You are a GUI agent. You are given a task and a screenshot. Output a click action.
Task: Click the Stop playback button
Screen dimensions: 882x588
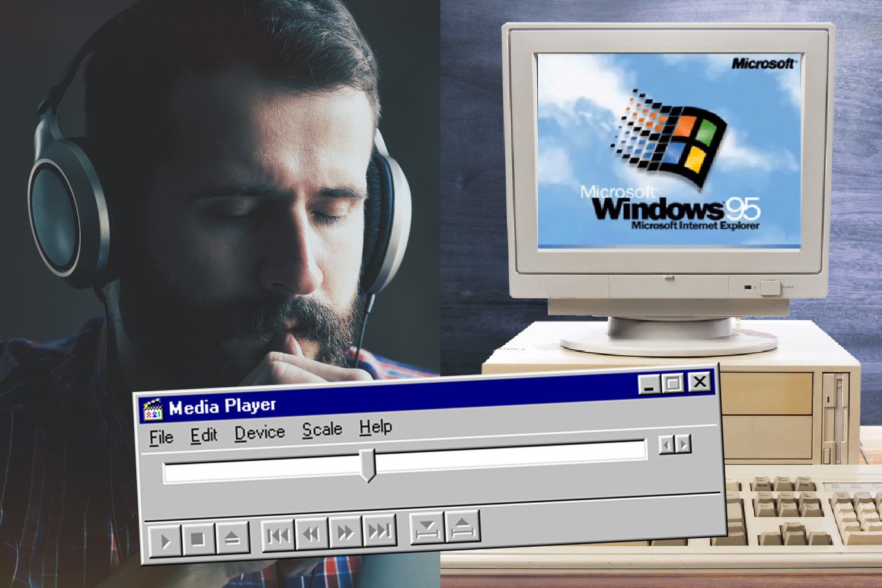pos(198,539)
